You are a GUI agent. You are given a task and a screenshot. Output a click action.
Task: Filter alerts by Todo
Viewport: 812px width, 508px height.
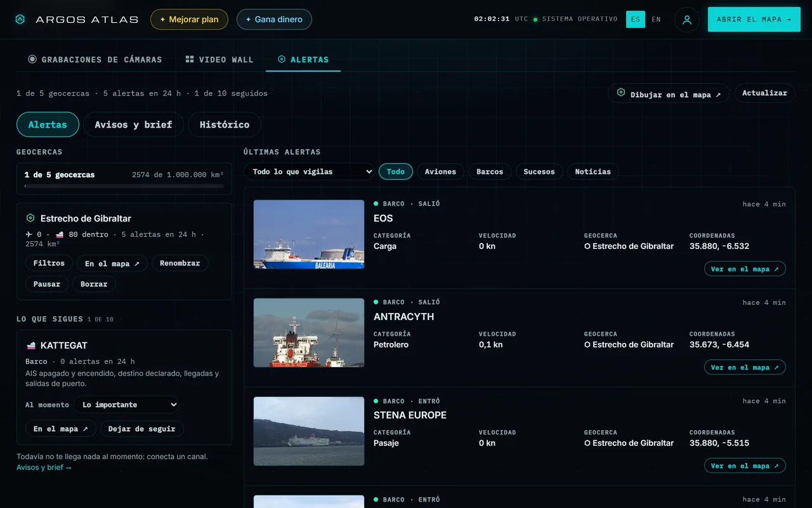(x=396, y=171)
